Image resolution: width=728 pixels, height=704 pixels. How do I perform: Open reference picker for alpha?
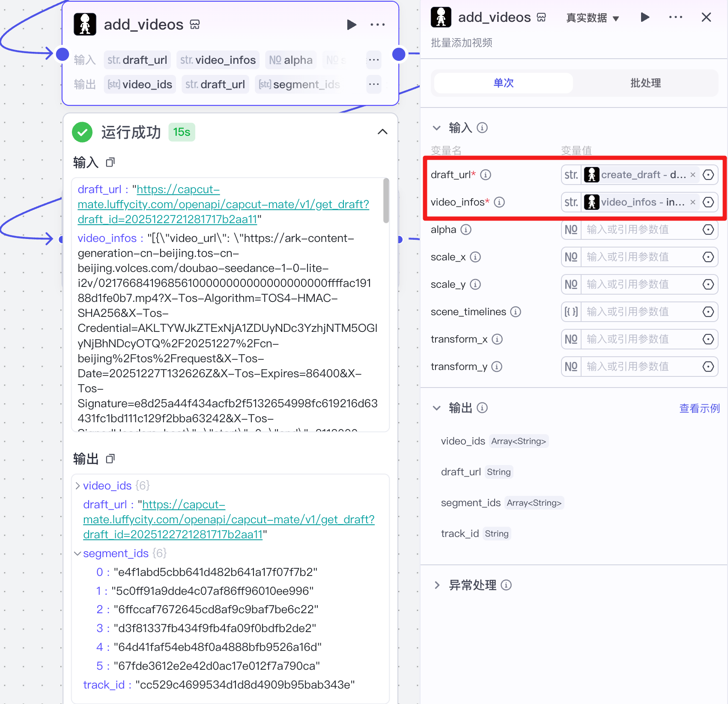tap(708, 230)
